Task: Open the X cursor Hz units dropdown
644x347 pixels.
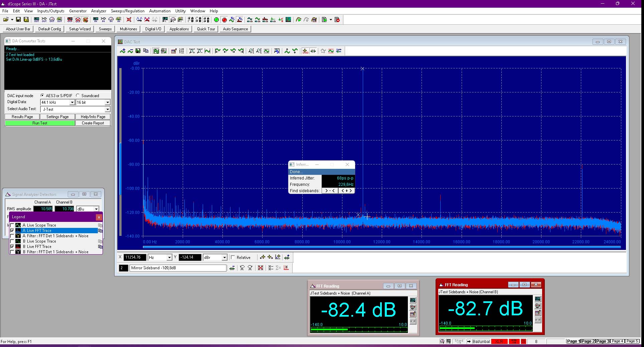Action: click(169, 257)
